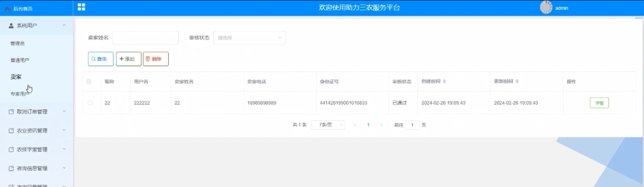Open 详情 for row 222222
The height and width of the screenshot is (187, 644).
(599, 103)
